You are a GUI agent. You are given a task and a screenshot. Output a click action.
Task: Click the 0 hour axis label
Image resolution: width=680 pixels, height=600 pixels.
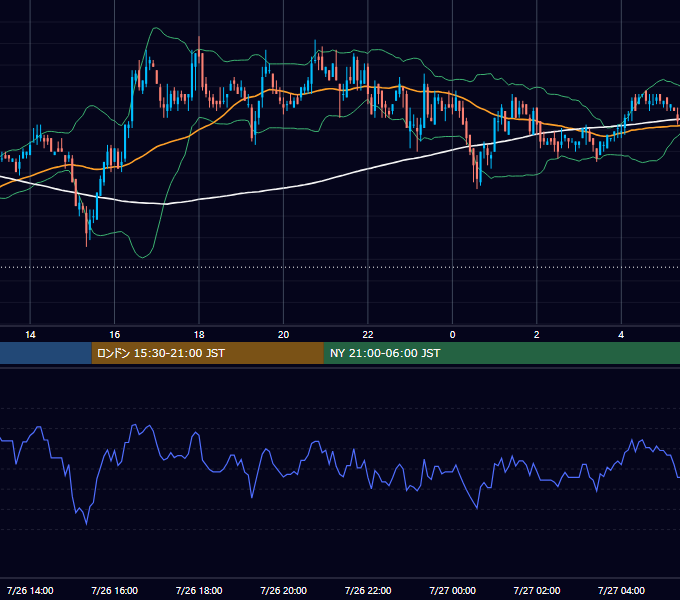pyautogui.click(x=452, y=335)
